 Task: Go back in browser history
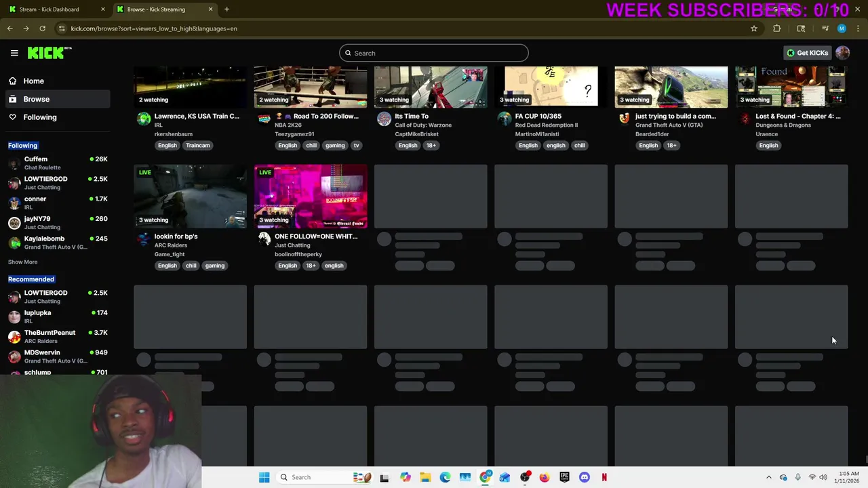[9, 28]
